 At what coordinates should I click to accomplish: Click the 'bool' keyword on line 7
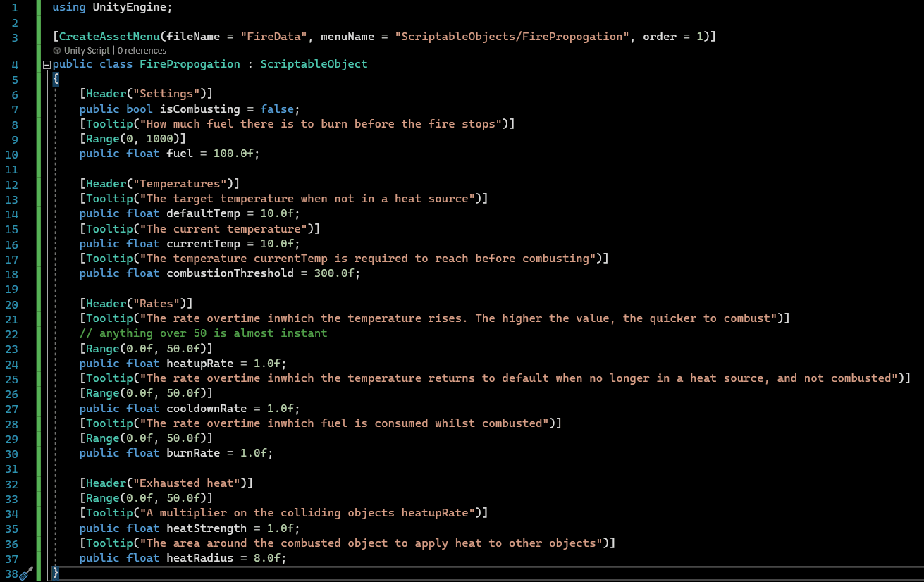pyautogui.click(x=140, y=109)
